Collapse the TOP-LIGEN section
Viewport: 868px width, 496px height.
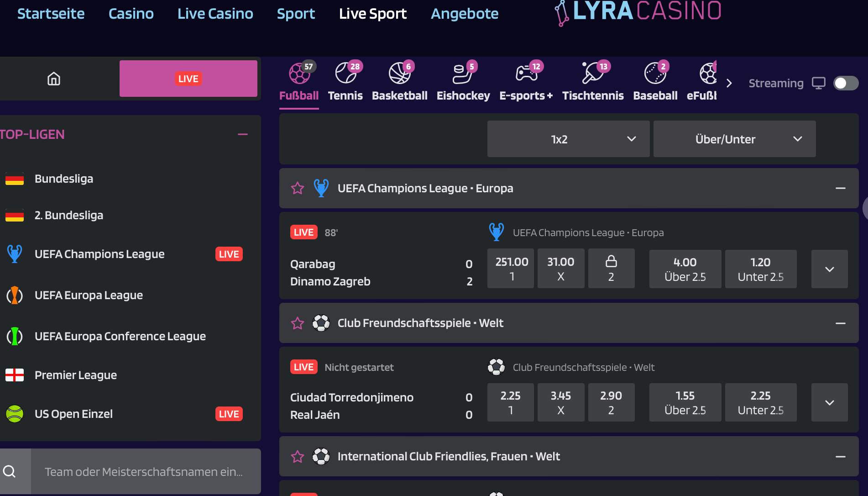243,134
